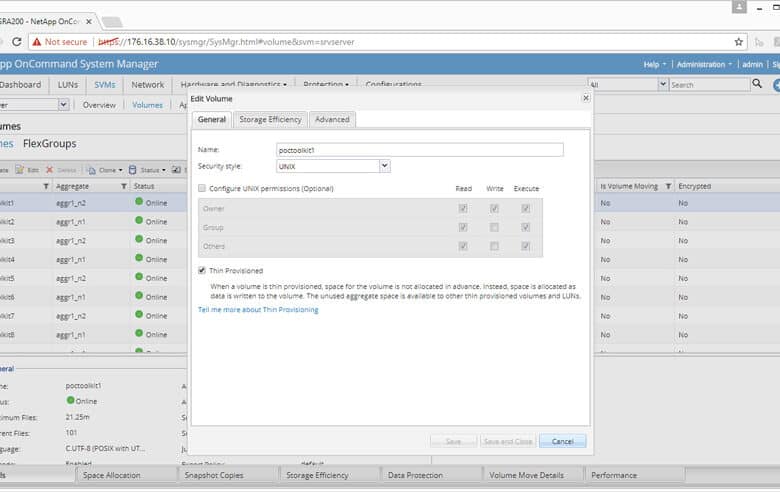Toggle Group Read permission checkbox
Screen dimensions: 780x492
tap(463, 227)
